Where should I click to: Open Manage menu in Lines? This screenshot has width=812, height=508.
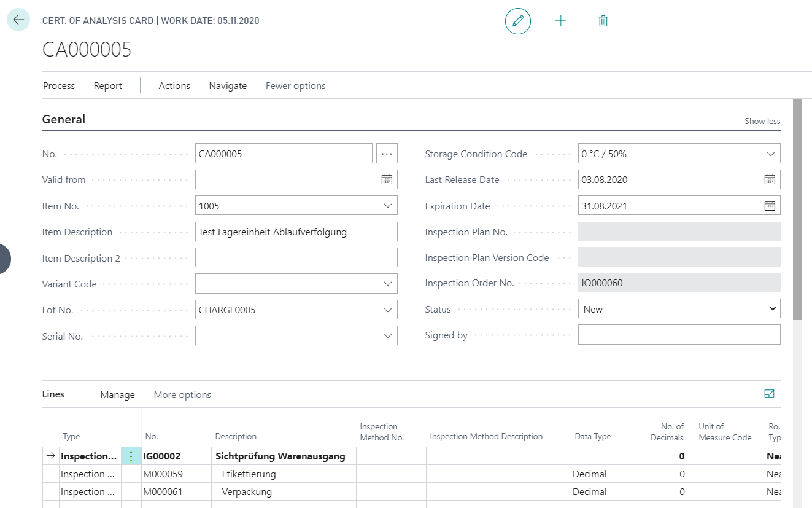tap(117, 395)
